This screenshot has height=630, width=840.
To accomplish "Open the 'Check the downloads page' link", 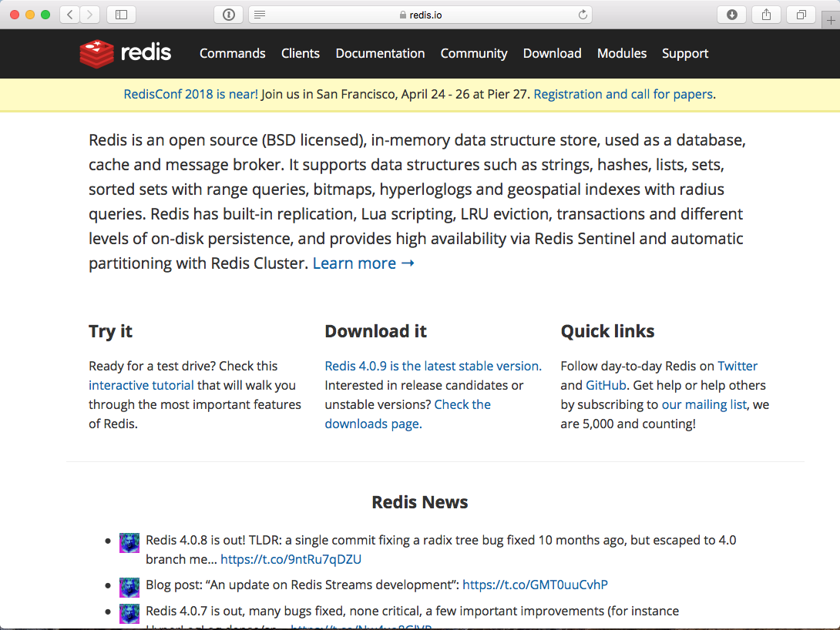I will tap(408, 414).
